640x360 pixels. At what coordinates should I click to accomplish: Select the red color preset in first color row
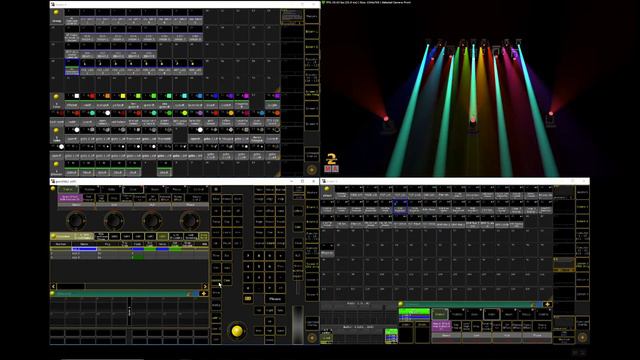[88, 100]
